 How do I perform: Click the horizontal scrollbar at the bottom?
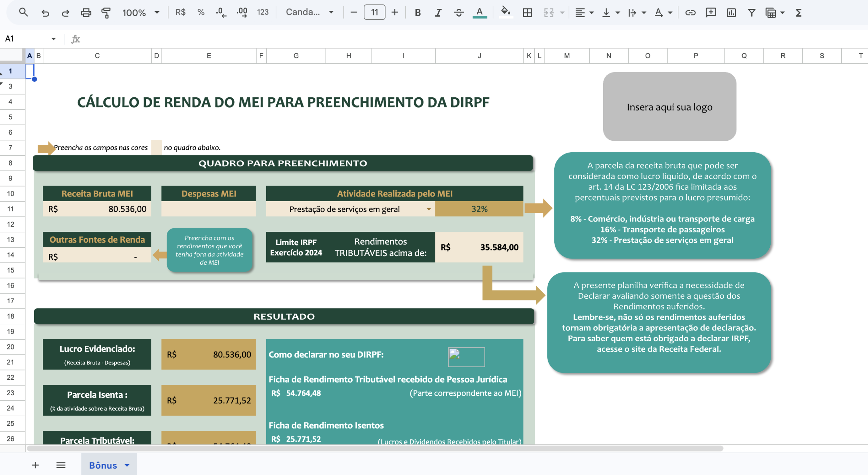point(375,449)
